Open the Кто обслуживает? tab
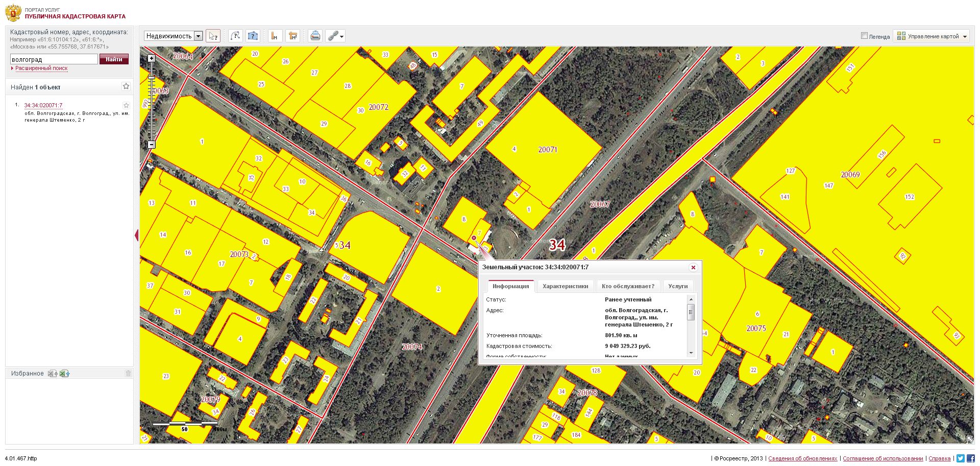The image size is (980, 466). click(628, 286)
